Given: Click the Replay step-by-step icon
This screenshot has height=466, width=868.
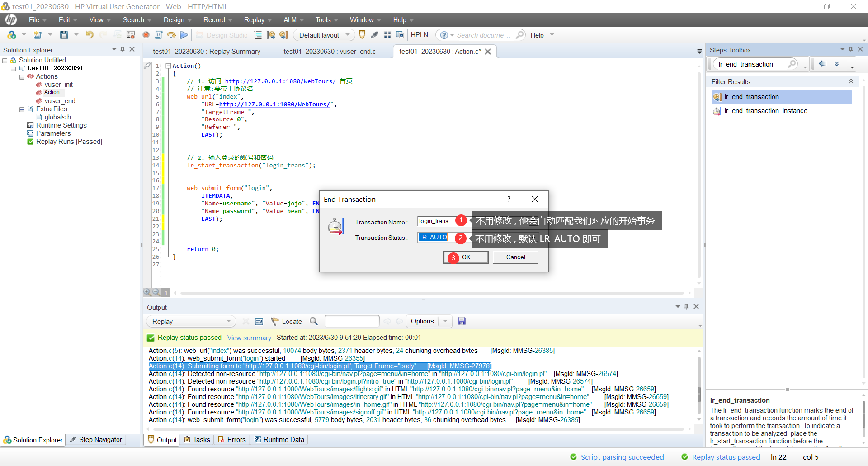Looking at the screenshot, I should [171, 35].
